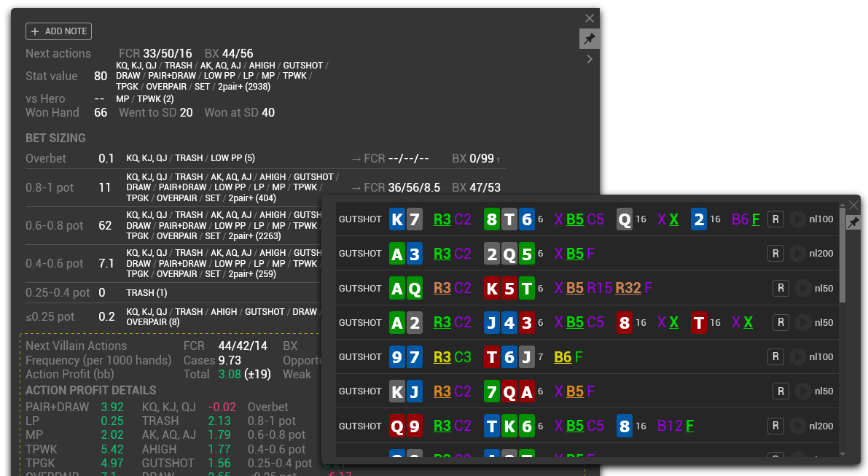Click the BET SIZING section heading
868x476 pixels.
pos(55,138)
